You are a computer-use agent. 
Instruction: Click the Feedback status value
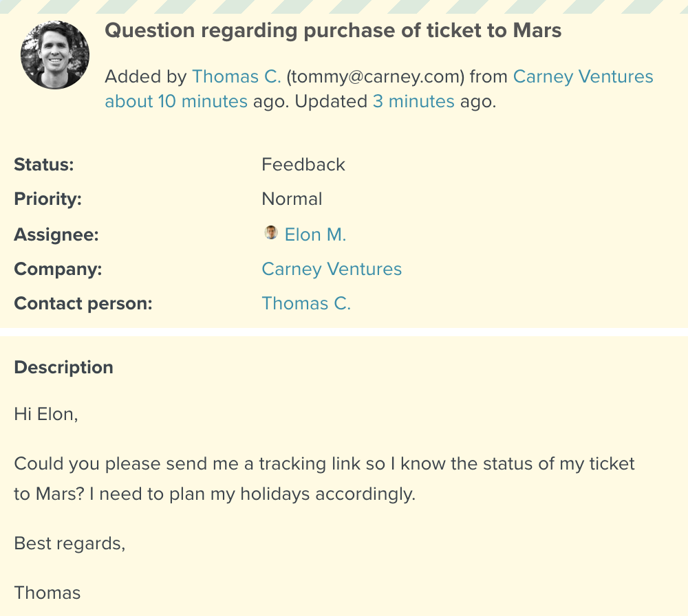click(303, 164)
